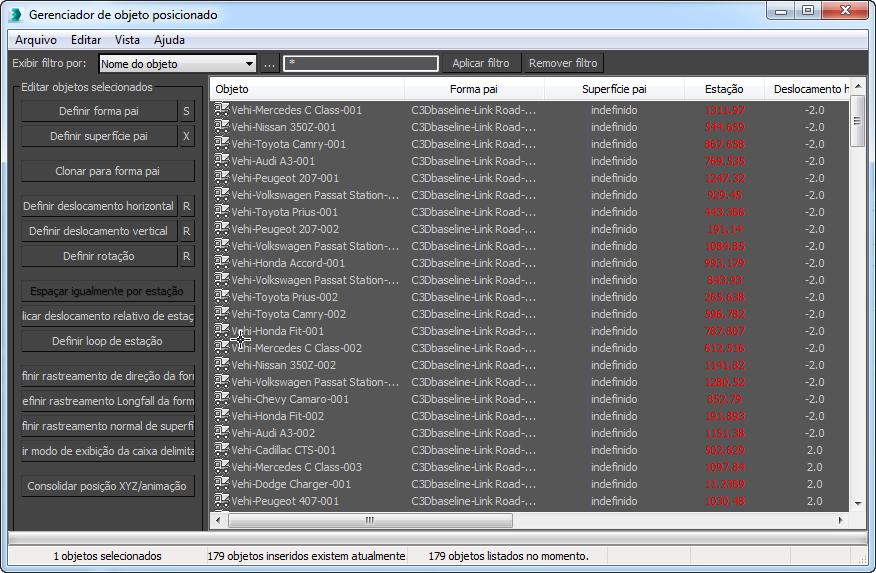Sort by the Superfície pai column header

(614, 89)
